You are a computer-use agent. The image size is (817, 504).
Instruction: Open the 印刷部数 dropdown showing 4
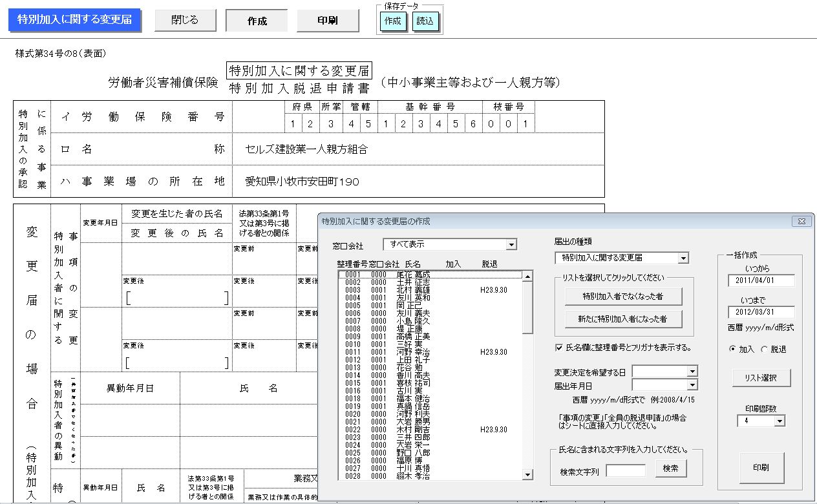pyautogui.click(x=780, y=421)
